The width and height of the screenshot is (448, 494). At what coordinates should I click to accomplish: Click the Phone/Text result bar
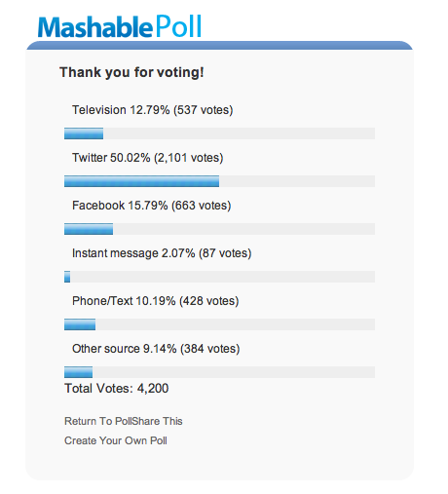[219, 324]
